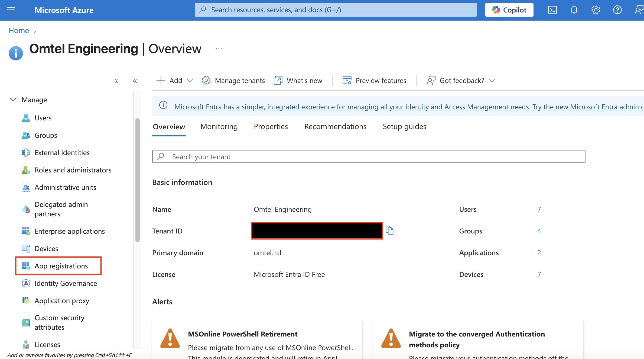
Task: Click Got feedback?
Action: click(x=456, y=81)
